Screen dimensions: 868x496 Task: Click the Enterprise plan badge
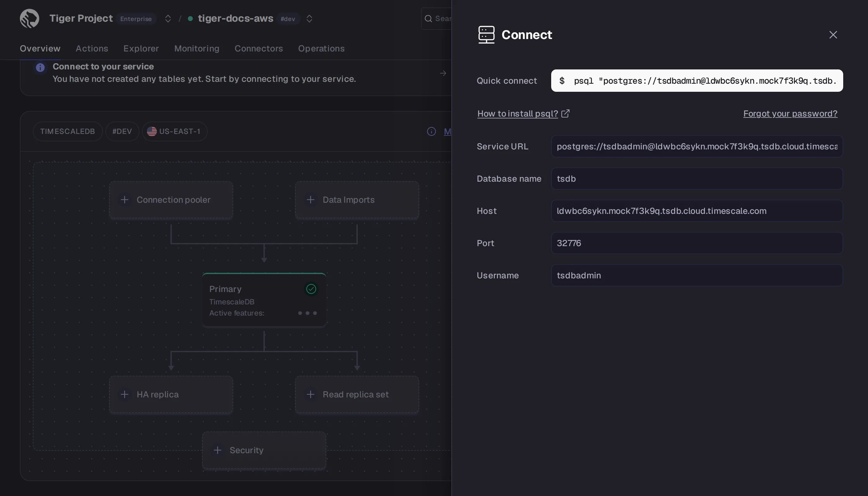tap(136, 19)
